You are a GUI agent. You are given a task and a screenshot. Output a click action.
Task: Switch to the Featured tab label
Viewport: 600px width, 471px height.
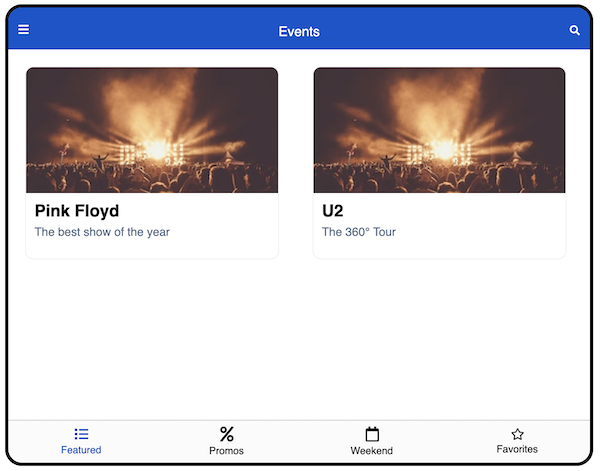point(81,450)
